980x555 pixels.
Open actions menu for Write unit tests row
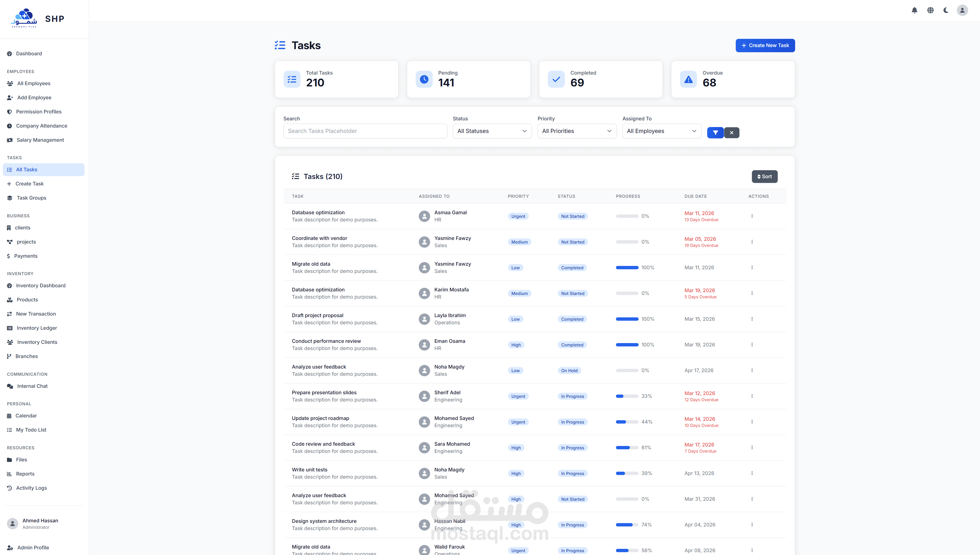click(x=752, y=473)
